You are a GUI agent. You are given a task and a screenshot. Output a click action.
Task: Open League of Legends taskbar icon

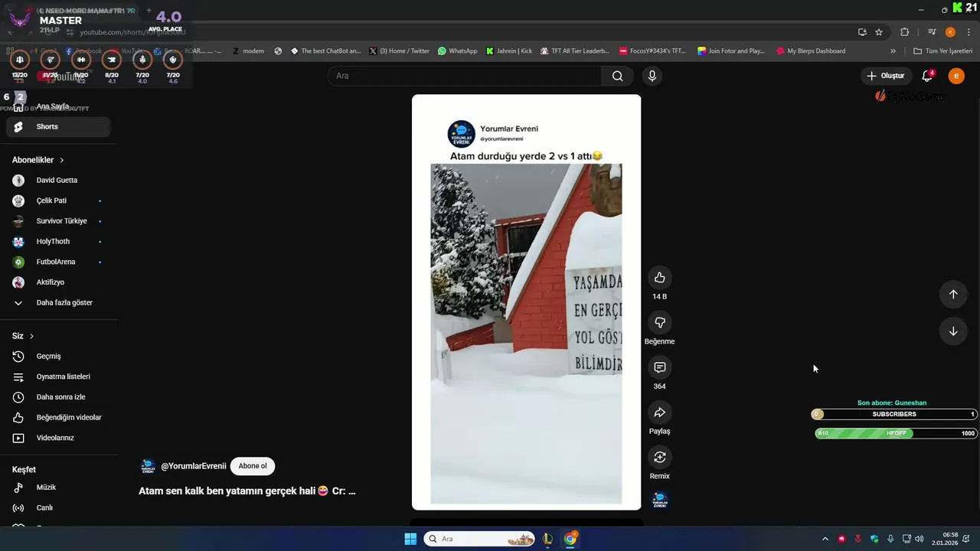pyautogui.click(x=547, y=539)
